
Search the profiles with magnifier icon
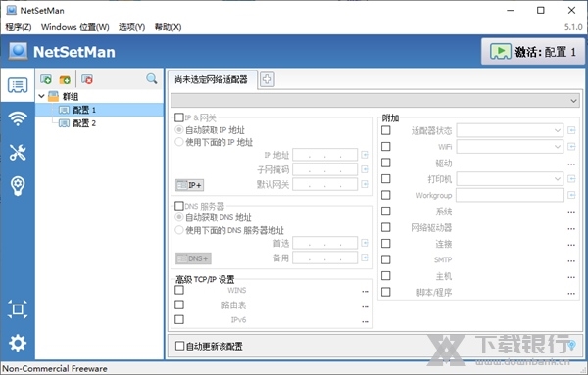(152, 78)
